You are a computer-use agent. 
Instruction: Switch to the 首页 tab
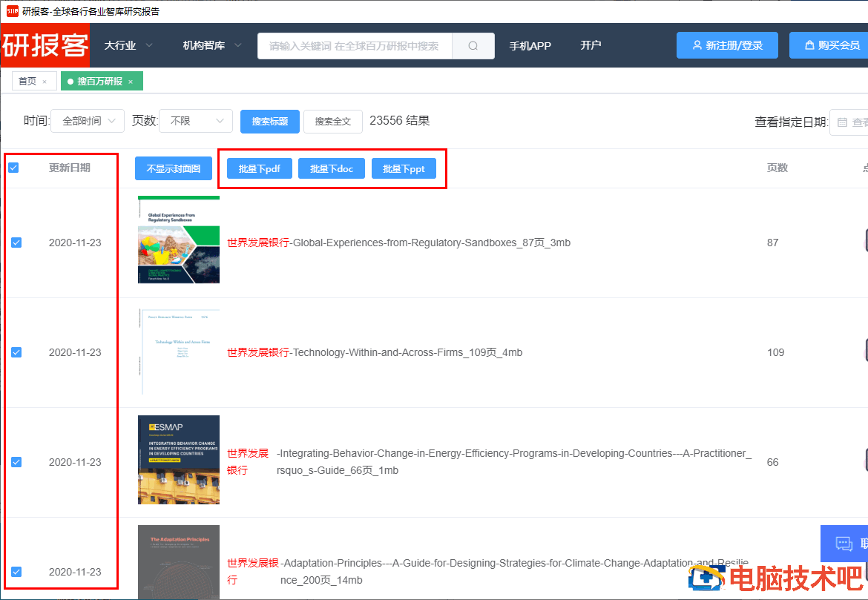[x=27, y=82]
